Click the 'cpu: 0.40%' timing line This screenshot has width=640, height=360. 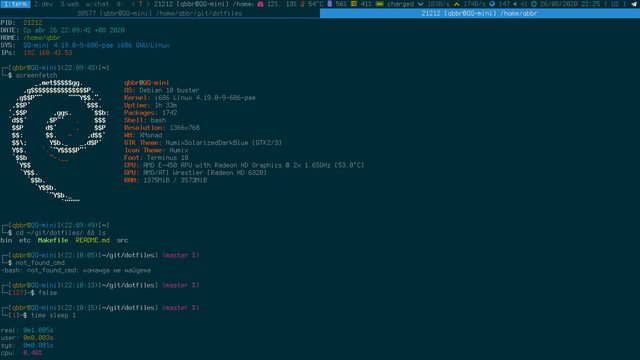[21, 353]
